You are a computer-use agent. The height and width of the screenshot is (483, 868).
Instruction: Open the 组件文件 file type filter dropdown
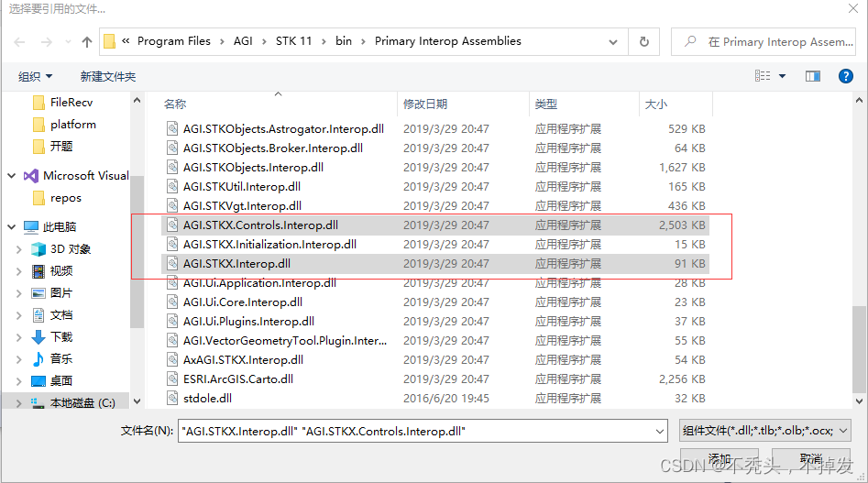765,431
